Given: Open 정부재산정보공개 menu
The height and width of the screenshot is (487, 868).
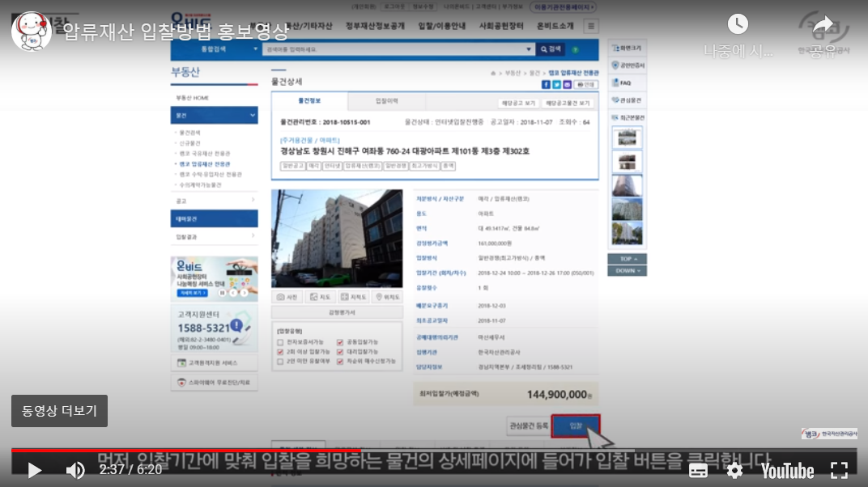Looking at the screenshot, I should click(375, 26).
